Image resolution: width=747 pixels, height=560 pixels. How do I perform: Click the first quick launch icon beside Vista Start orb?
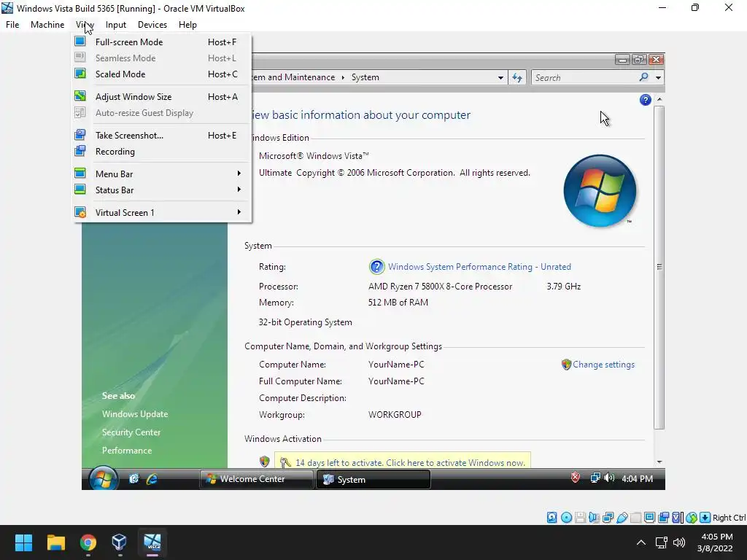[x=134, y=478]
